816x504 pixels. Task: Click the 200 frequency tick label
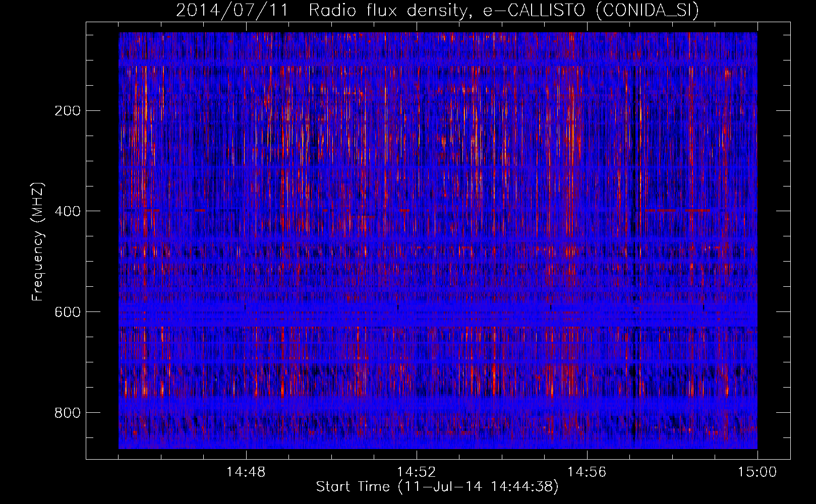tap(68, 111)
